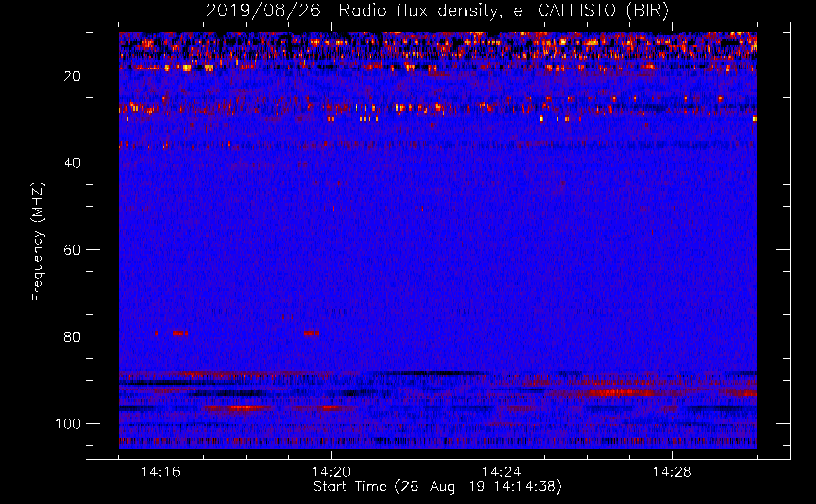Click the '80' frequency tick label
Screen dimensions: 816x504
click(72, 337)
